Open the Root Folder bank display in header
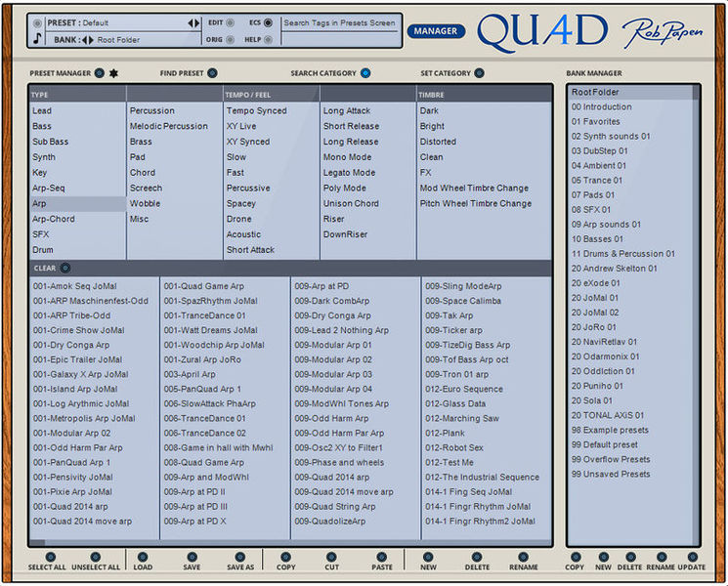 [x=118, y=40]
